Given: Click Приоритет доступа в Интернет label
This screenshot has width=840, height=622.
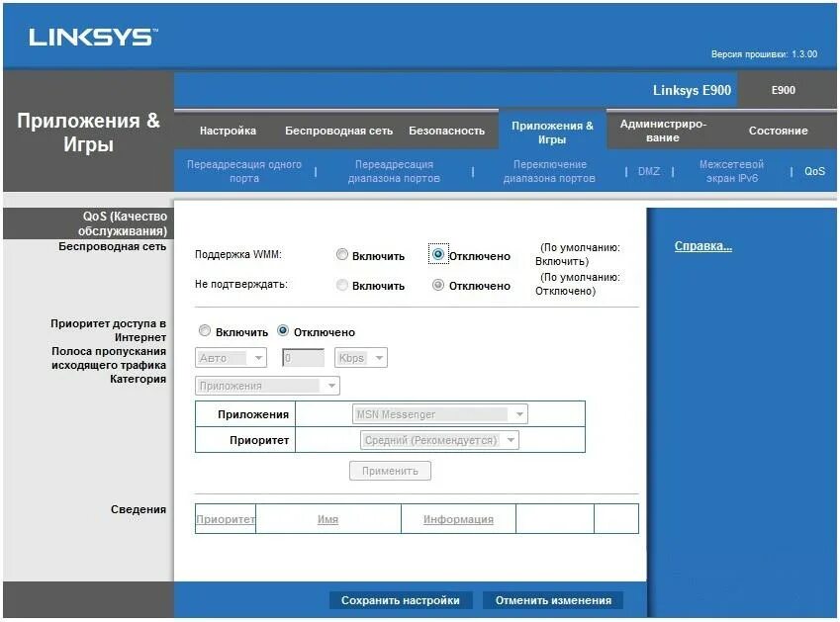Looking at the screenshot, I should [x=109, y=330].
